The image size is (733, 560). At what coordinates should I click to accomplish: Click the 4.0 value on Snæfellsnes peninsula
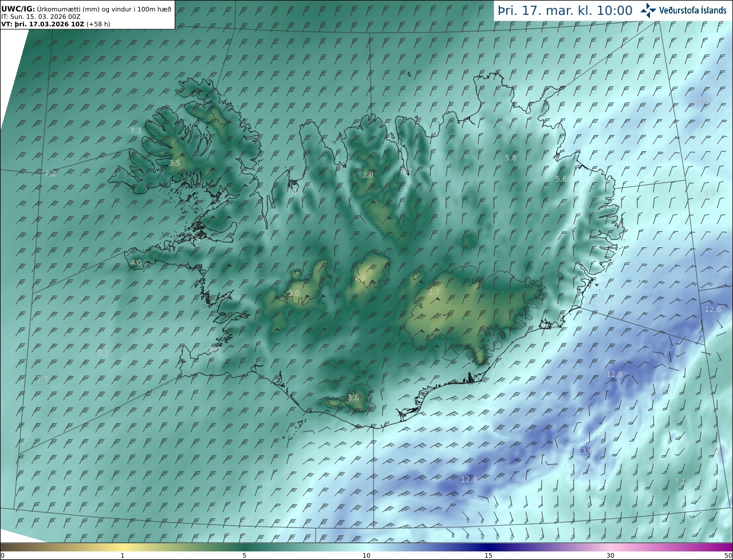(x=136, y=263)
